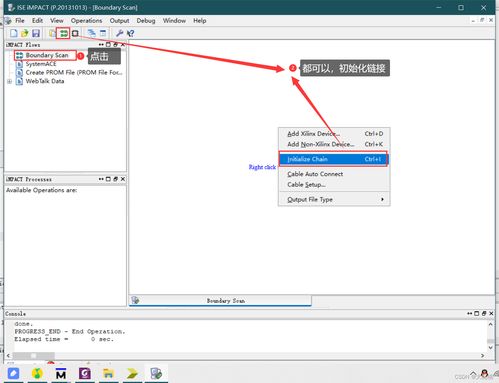This screenshot has height=383, width=499.
Task: Select Initialize Chain in context menu
Action: 333,159
